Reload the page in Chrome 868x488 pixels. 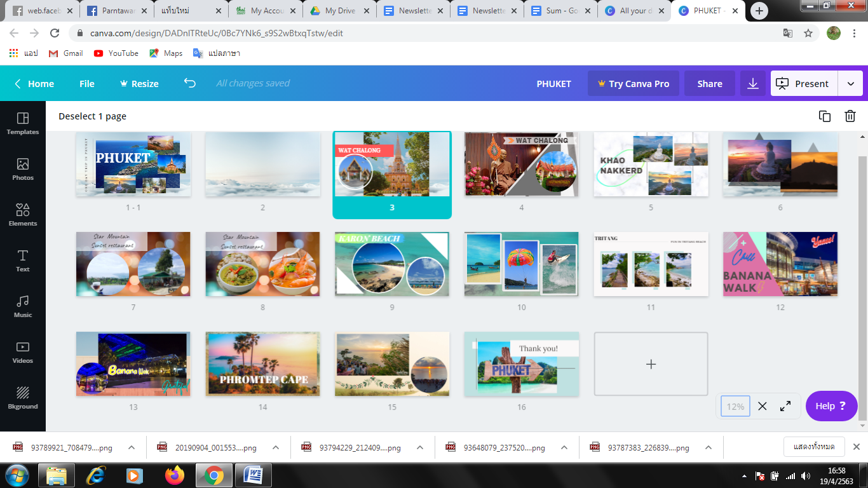click(55, 33)
